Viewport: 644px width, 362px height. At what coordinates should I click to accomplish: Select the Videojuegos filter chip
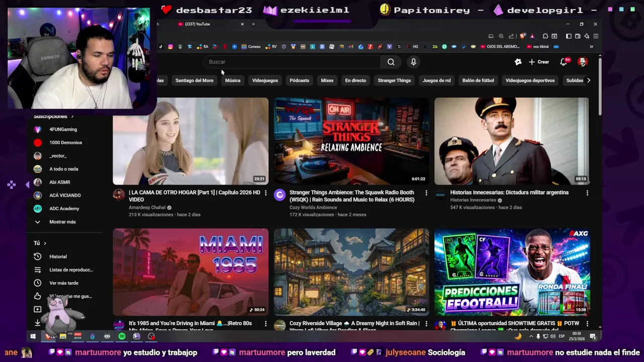(265, 80)
